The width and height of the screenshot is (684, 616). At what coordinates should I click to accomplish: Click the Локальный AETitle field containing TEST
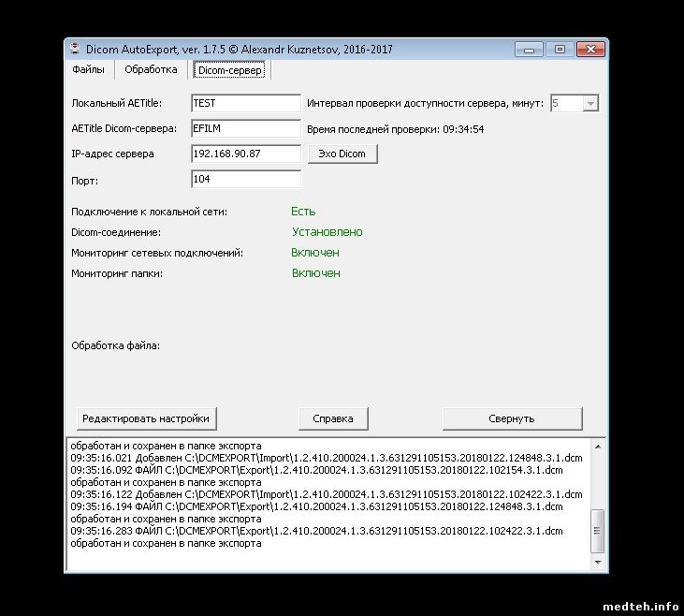(245, 103)
